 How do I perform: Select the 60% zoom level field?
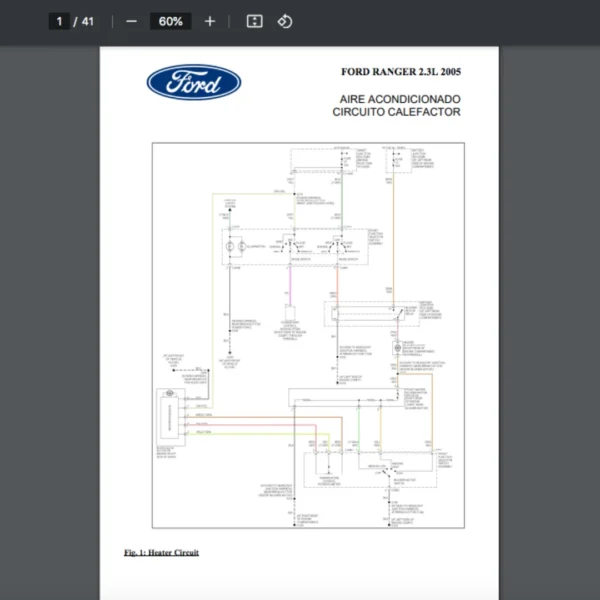tap(171, 21)
